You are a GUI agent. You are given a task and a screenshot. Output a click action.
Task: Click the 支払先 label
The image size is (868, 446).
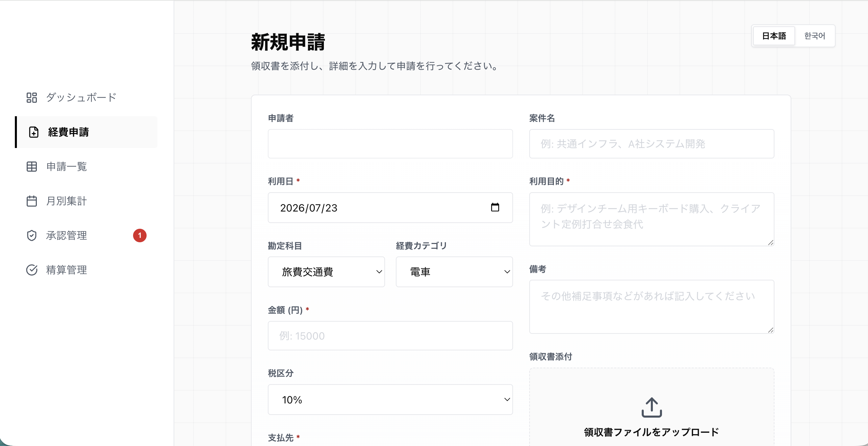[x=281, y=438]
